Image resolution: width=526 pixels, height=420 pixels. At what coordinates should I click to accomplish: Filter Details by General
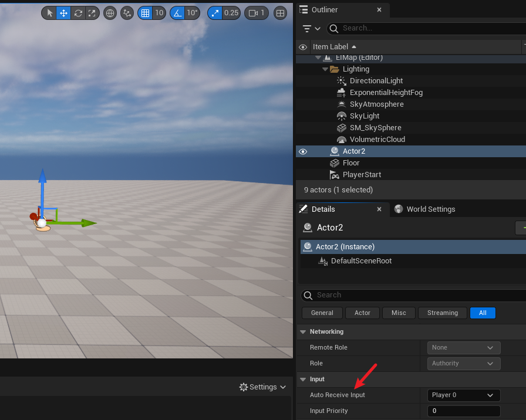coord(322,313)
